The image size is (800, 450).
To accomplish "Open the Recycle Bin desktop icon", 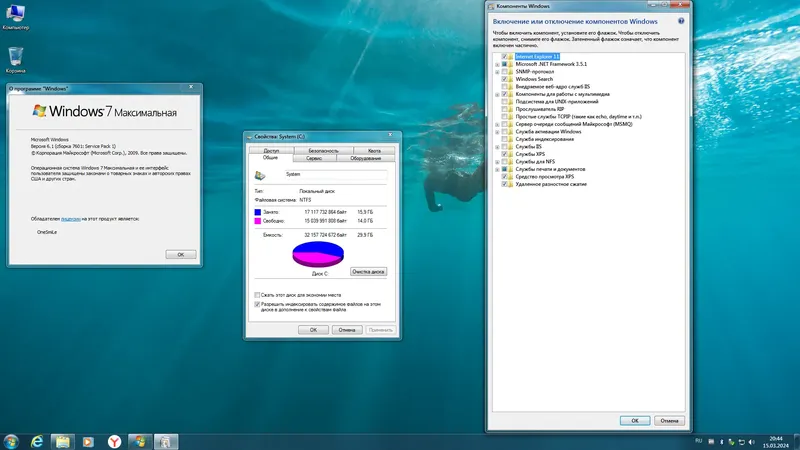I will coord(16,60).
